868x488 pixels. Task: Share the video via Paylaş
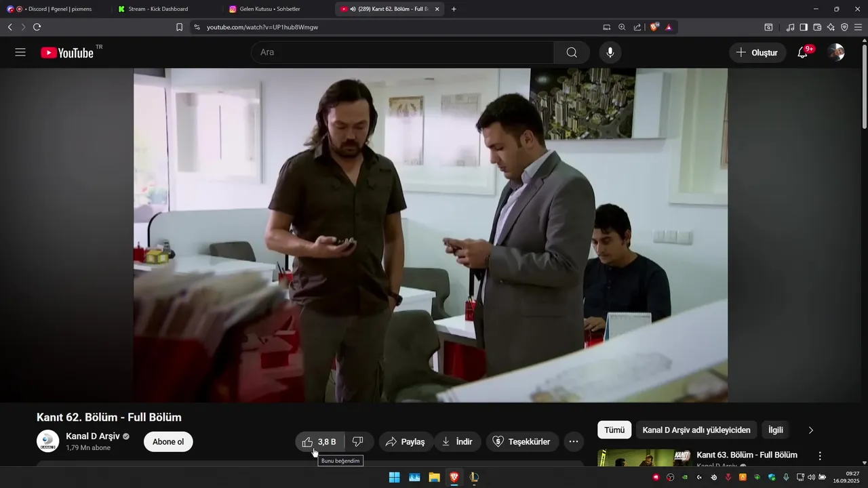pyautogui.click(x=406, y=442)
